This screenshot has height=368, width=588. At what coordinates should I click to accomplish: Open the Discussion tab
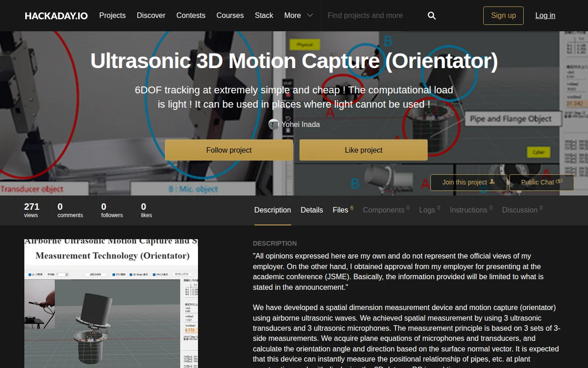(522, 210)
